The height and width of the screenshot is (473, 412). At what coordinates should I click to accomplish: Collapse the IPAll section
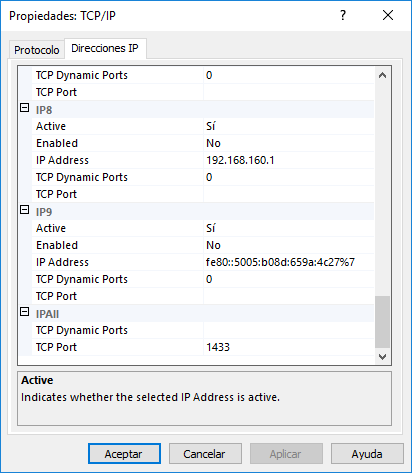[x=25, y=312]
